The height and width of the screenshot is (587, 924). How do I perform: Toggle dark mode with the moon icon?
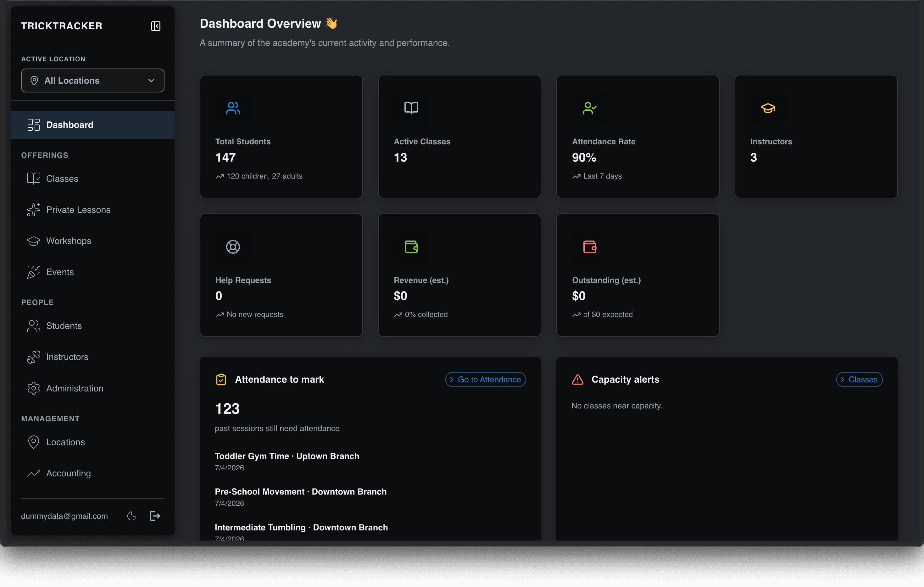131,516
